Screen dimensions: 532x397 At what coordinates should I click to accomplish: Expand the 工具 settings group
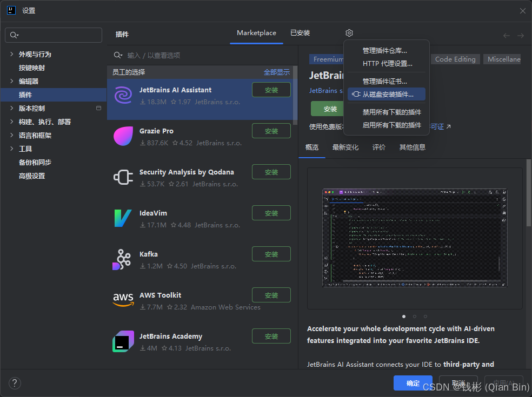(x=11, y=149)
